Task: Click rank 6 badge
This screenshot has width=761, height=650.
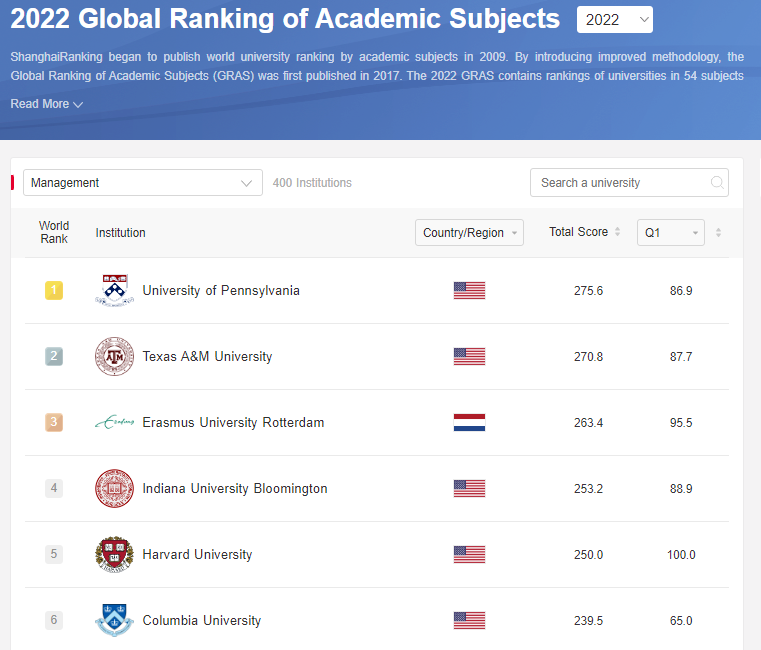Action: tap(54, 620)
